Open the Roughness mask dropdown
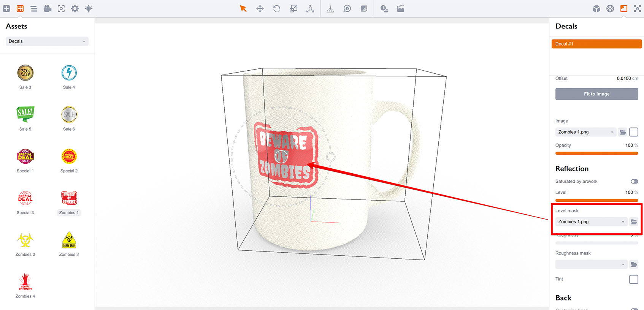 [x=591, y=264]
